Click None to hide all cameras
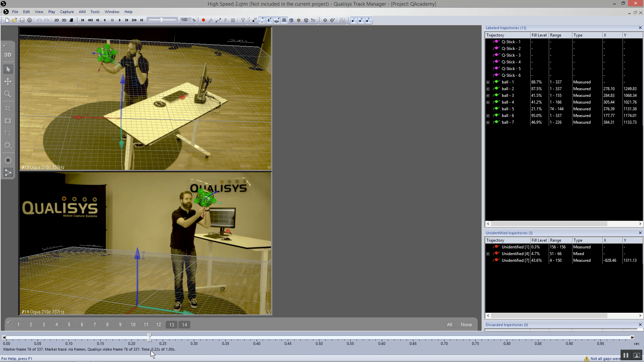The height and width of the screenshot is (362, 644). point(466,324)
